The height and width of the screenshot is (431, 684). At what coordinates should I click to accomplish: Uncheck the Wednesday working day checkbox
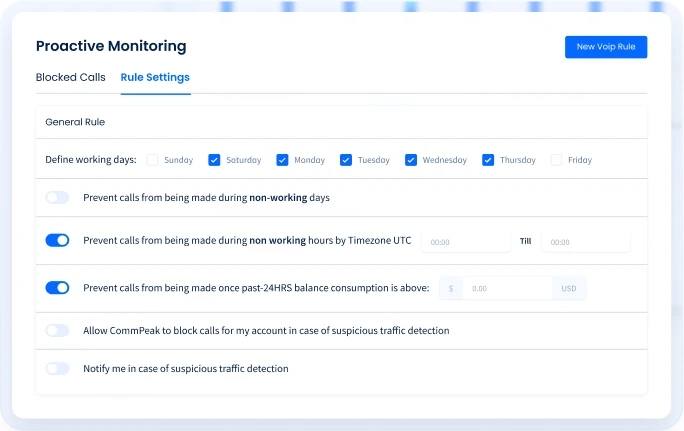pos(411,160)
